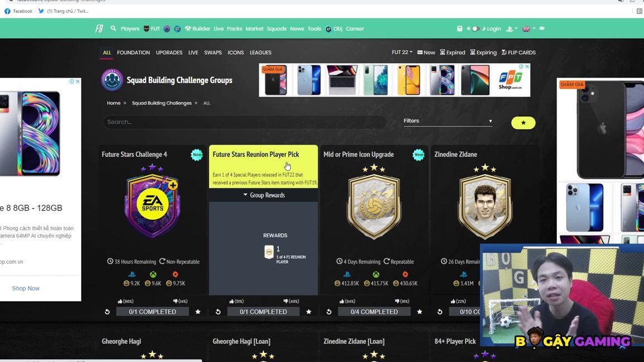Screen dimensions: 644x362
Task: Open the calculator icon in the navbar
Action: click(460, 28)
